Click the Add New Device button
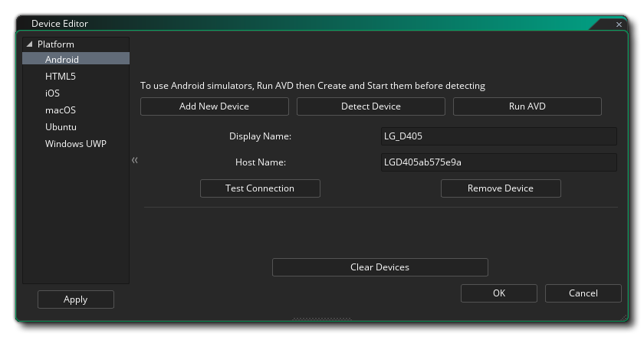This screenshot has height=337, width=644. click(x=214, y=106)
